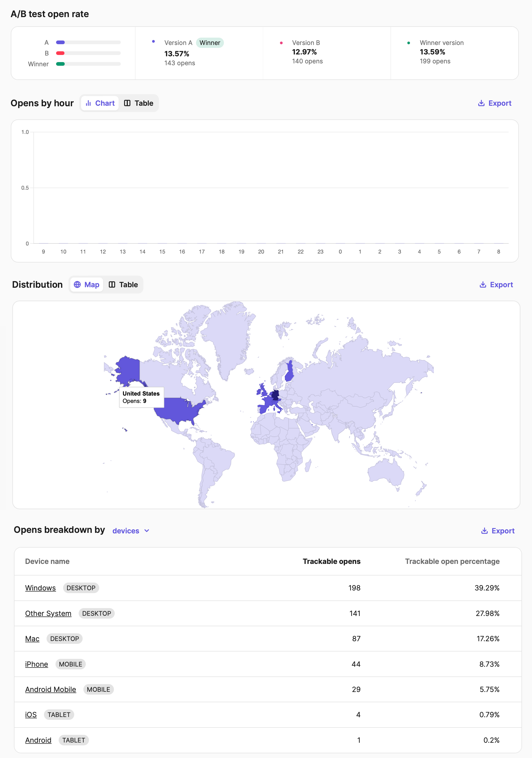Click the bar chart icon next to Chart

(88, 103)
